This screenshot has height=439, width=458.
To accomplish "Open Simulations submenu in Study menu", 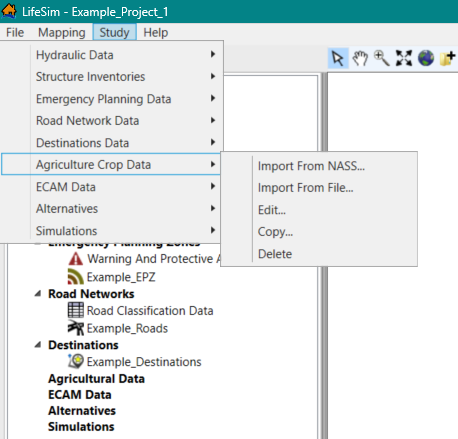I will click(112, 231).
